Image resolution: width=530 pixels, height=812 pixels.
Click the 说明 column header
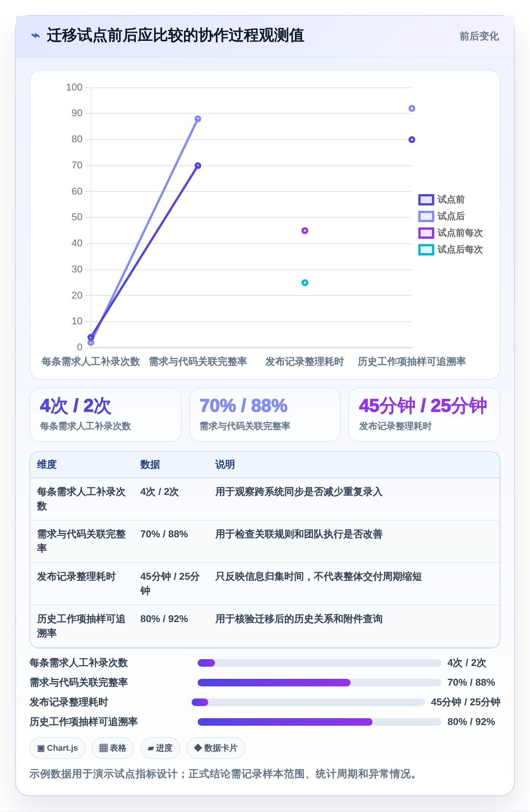click(x=225, y=465)
